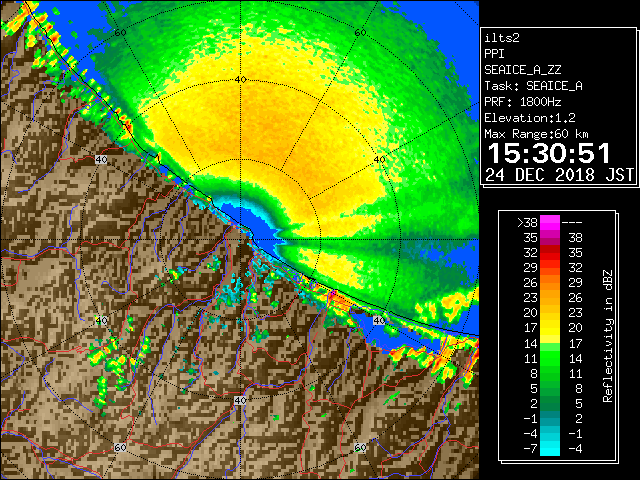Click the 'PRF: 1800Hz' value
Screen dimensions: 640x480
[523, 102]
